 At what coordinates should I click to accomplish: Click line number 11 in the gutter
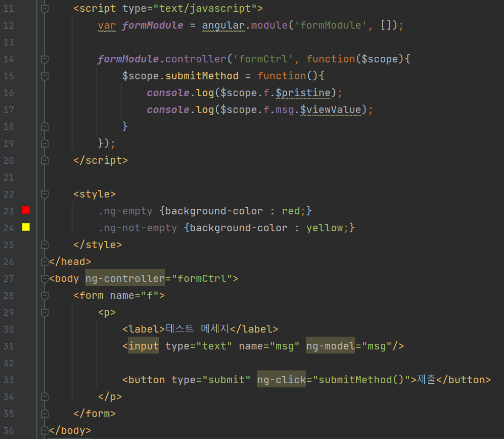[x=9, y=9]
